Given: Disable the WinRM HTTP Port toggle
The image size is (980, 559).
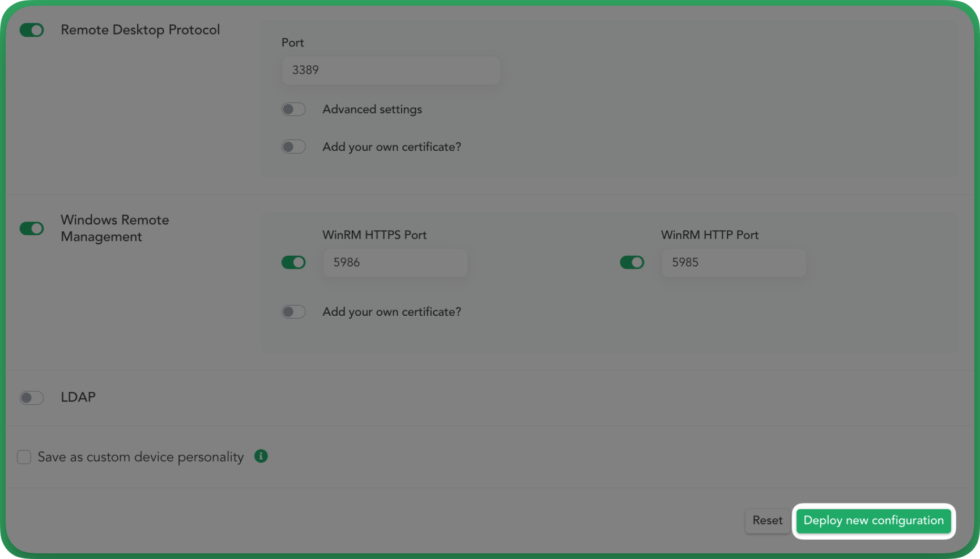Looking at the screenshot, I should click(x=632, y=262).
